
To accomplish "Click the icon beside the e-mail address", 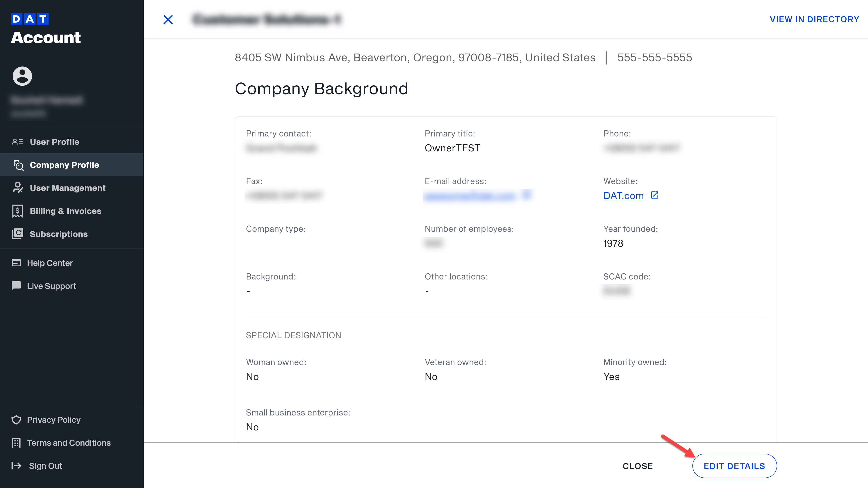I will [x=527, y=195].
